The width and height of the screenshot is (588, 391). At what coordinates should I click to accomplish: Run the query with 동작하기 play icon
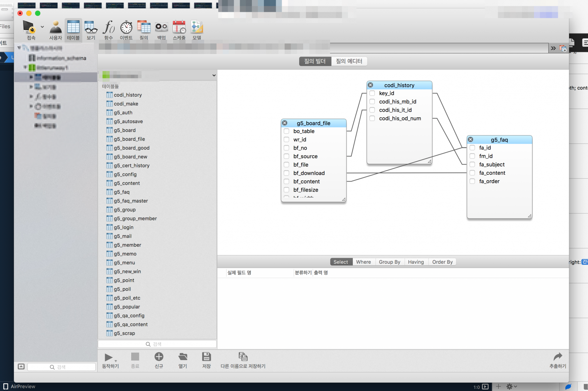click(109, 357)
